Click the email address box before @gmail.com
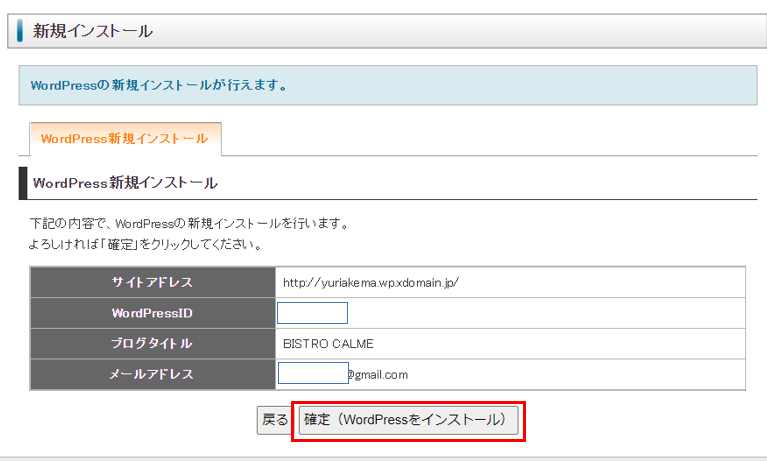This screenshot has height=464, width=767. tap(312, 374)
